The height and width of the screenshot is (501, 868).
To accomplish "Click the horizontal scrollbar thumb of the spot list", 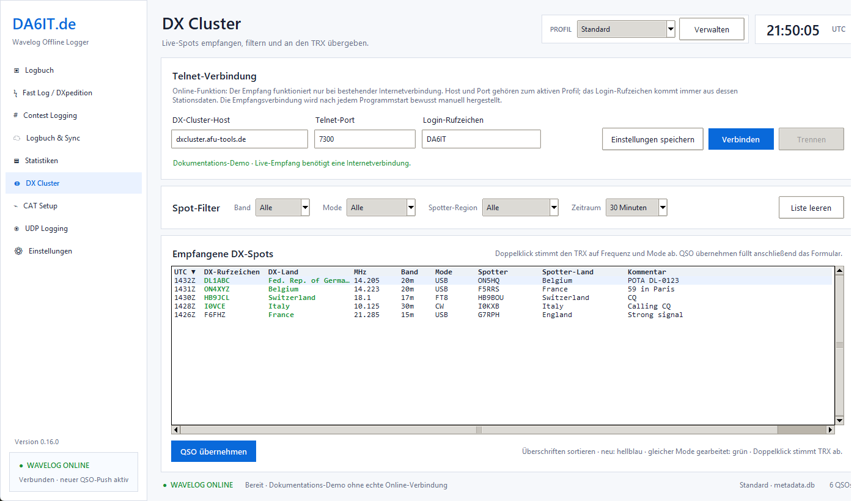I will tap(479, 430).
